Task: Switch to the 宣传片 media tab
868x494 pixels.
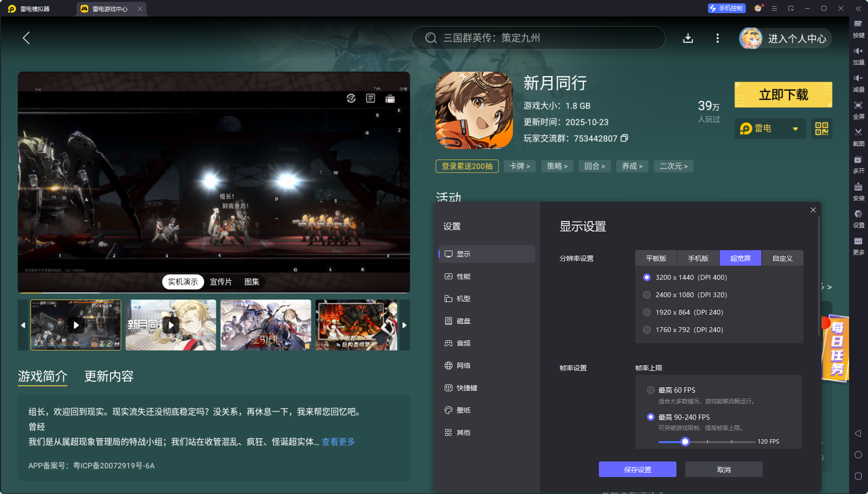Action: coord(222,282)
